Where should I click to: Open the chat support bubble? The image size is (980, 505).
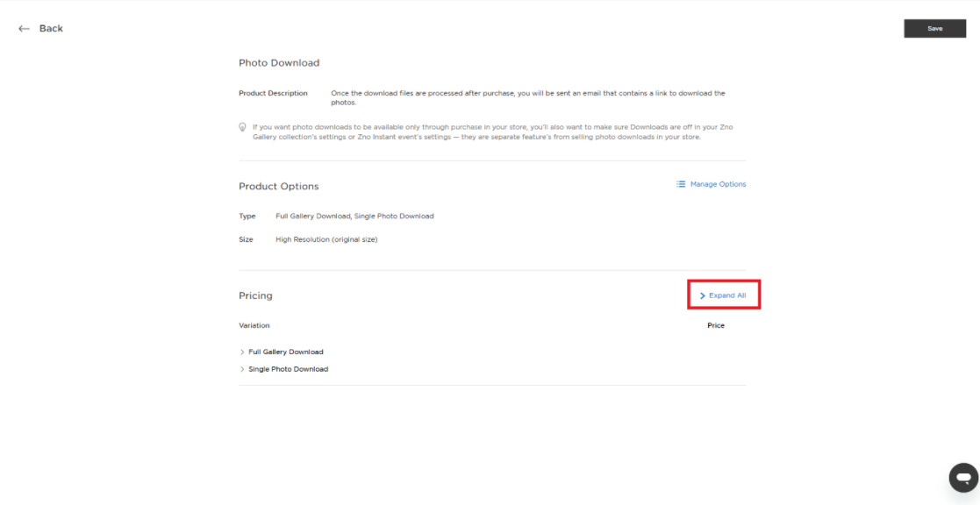962,478
